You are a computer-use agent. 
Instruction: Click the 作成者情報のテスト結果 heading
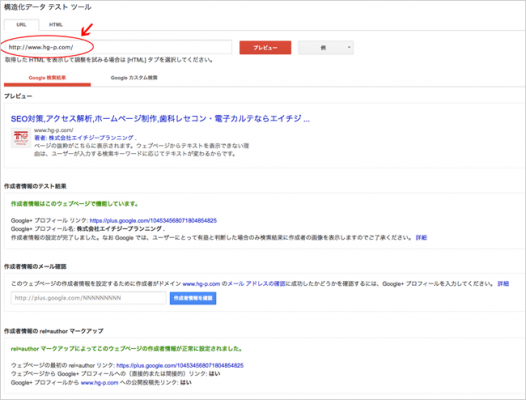[x=35, y=186]
